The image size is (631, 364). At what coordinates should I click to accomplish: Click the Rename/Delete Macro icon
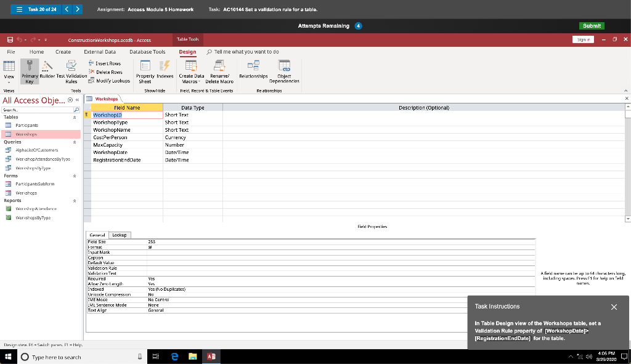[x=219, y=70]
